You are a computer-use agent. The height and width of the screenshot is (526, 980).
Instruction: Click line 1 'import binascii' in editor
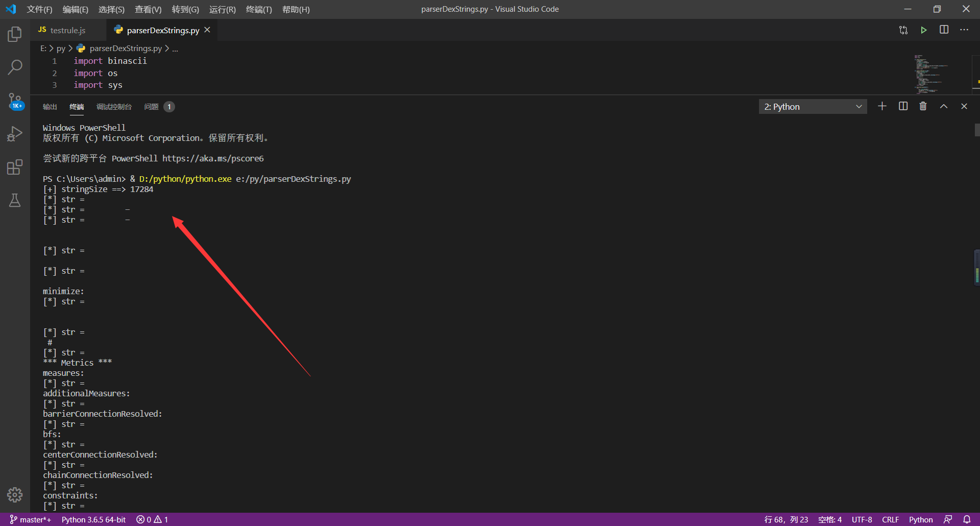(110, 61)
